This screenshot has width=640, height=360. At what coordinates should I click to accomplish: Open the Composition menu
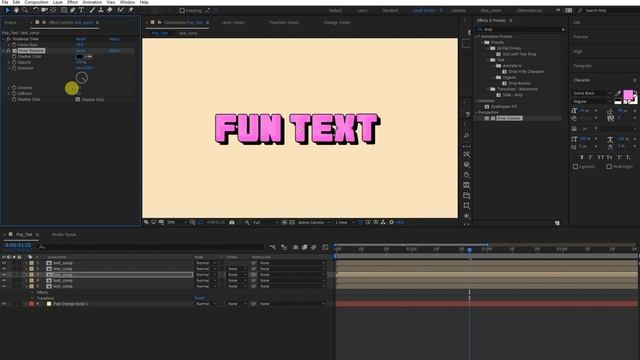tap(36, 2)
